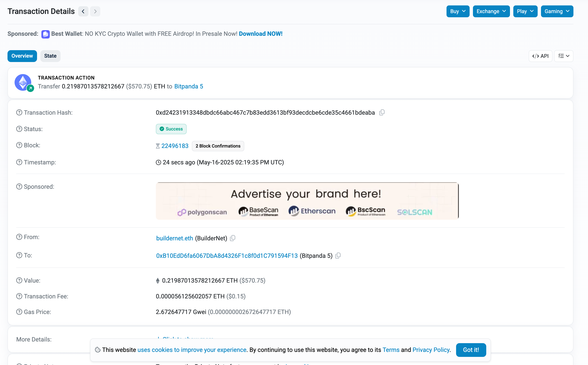Click the timestamp May-16-2025 02:19:35 PM UTC
Image resolution: width=588 pixels, height=365 pixels.
240,162
